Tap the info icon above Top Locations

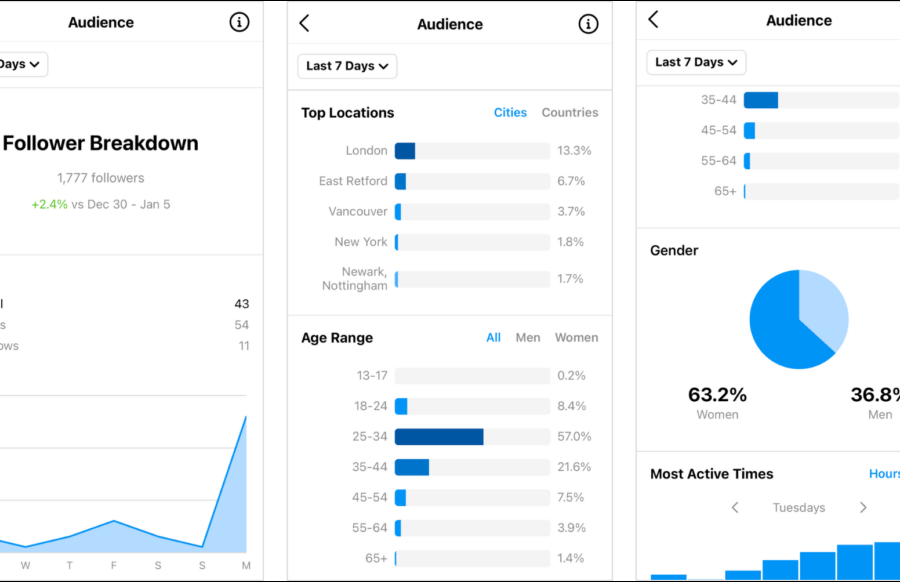click(588, 24)
